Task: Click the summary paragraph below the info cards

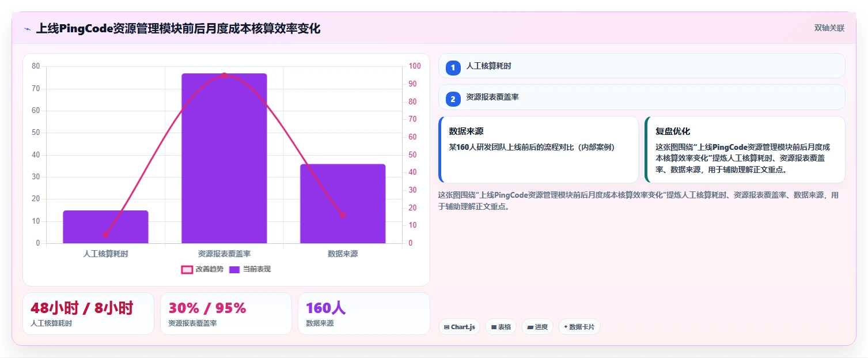Action: tap(639, 201)
